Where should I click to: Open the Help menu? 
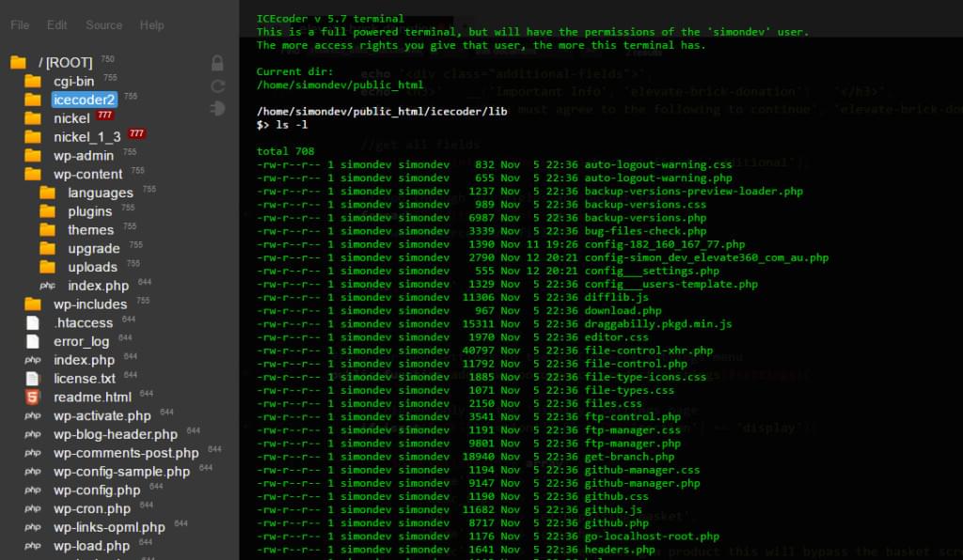point(151,24)
